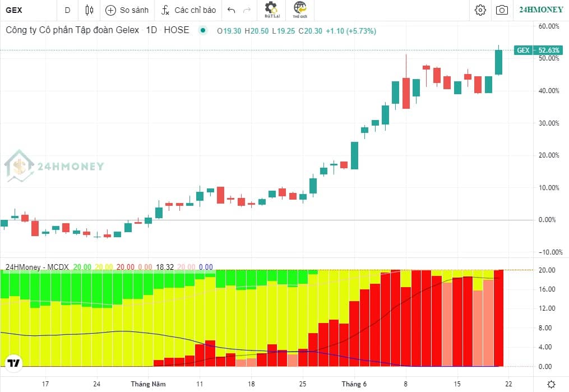Redo the last chart action
This screenshot has height=392, width=569.
coord(247,10)
